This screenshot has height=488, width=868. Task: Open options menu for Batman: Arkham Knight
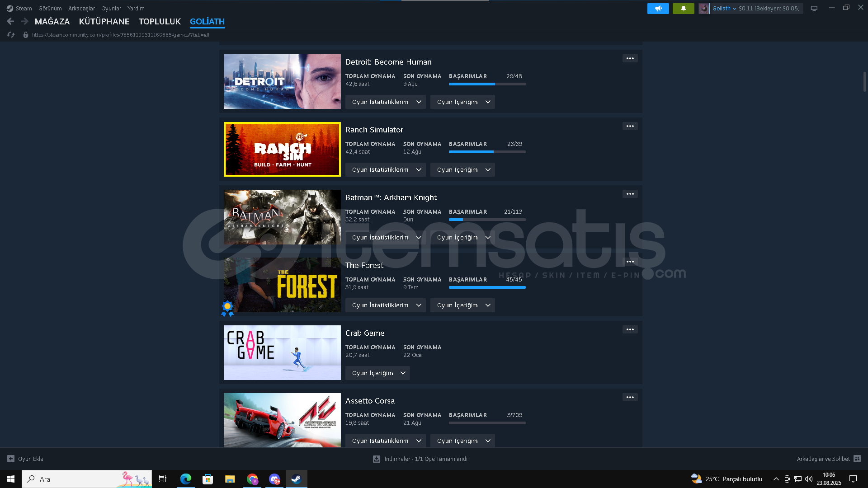(630, 194)
